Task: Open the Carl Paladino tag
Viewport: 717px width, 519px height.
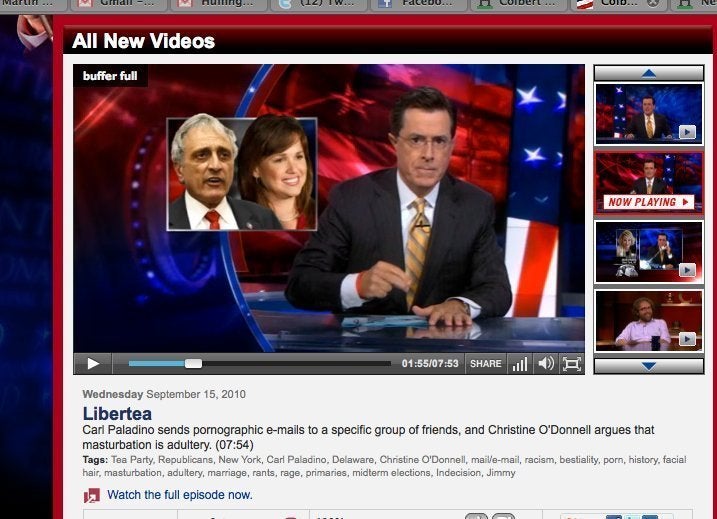Action: point(296,460)
